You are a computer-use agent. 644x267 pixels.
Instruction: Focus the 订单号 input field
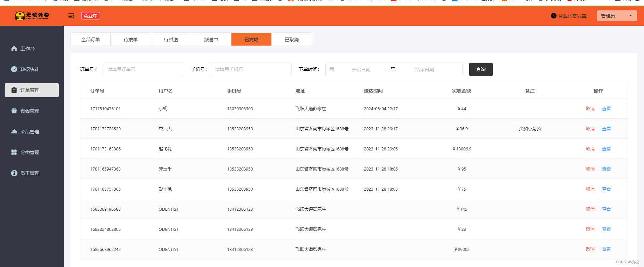143,69
